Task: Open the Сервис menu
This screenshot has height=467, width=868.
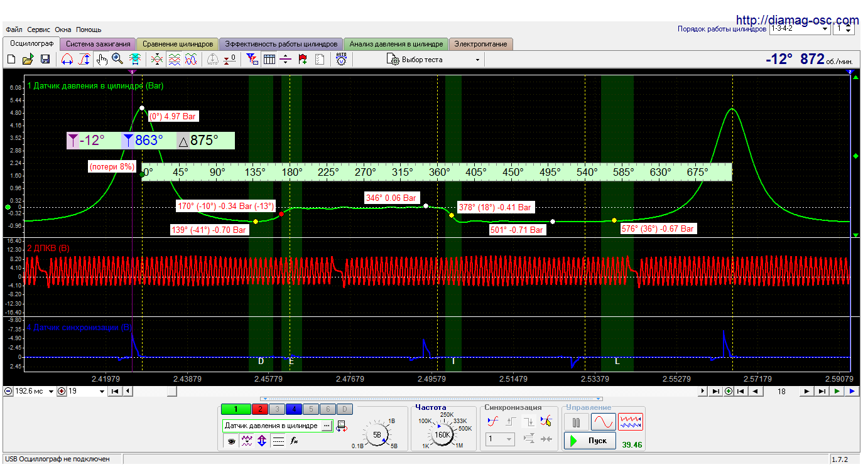Action: [39, 30]
